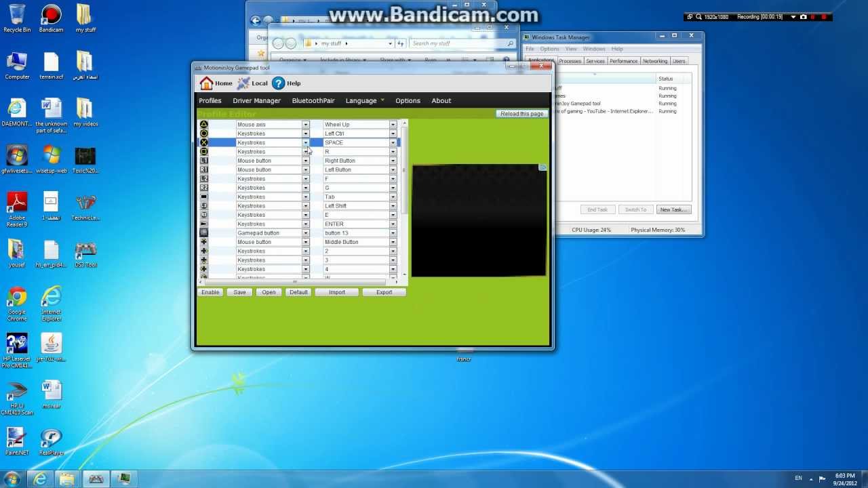Go to Home in MotioninJoy toolbar
The image size is (868, 488).
(x=216, y=83)
